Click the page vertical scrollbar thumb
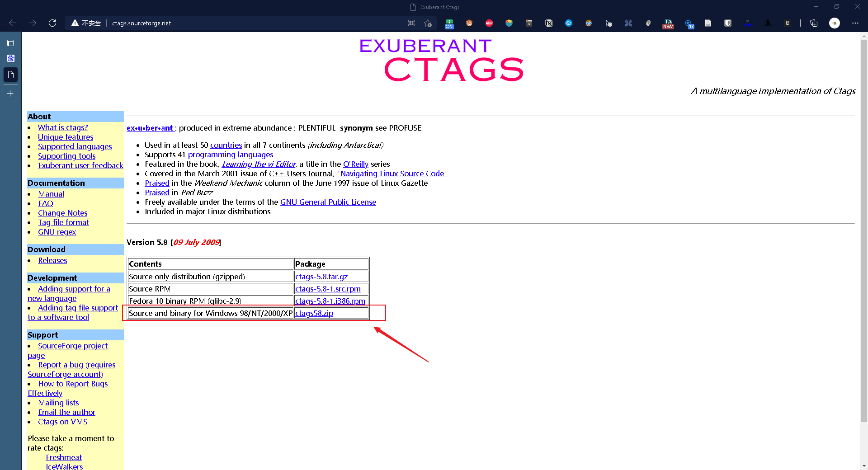Screen dimensions: 868x470 [x=864, y=230]
